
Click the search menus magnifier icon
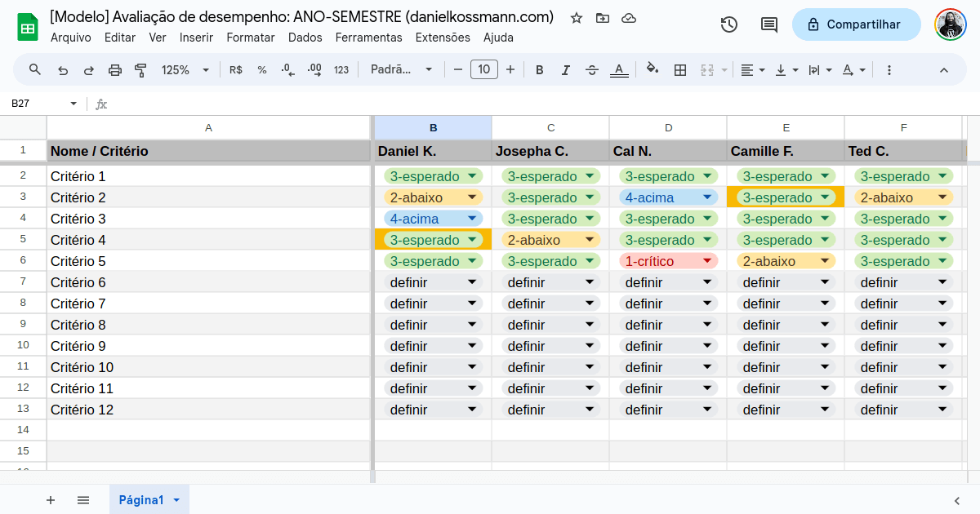click(x=35, y=70)
